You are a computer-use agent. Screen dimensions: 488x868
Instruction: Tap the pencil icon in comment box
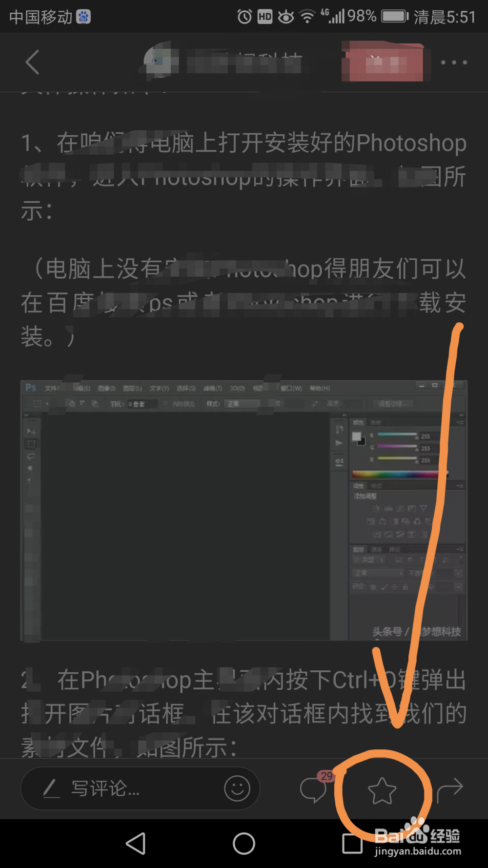click(x=51, y=788)
